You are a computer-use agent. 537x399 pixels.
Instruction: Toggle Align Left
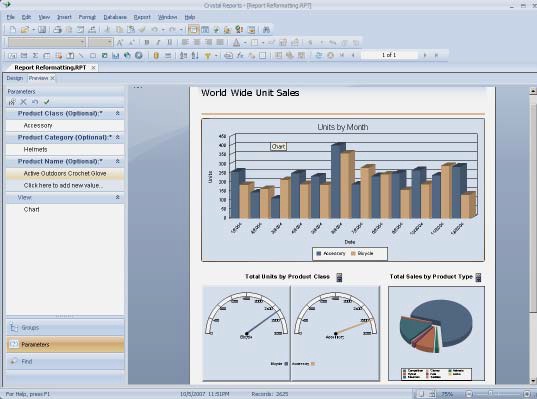pos(185,42)
